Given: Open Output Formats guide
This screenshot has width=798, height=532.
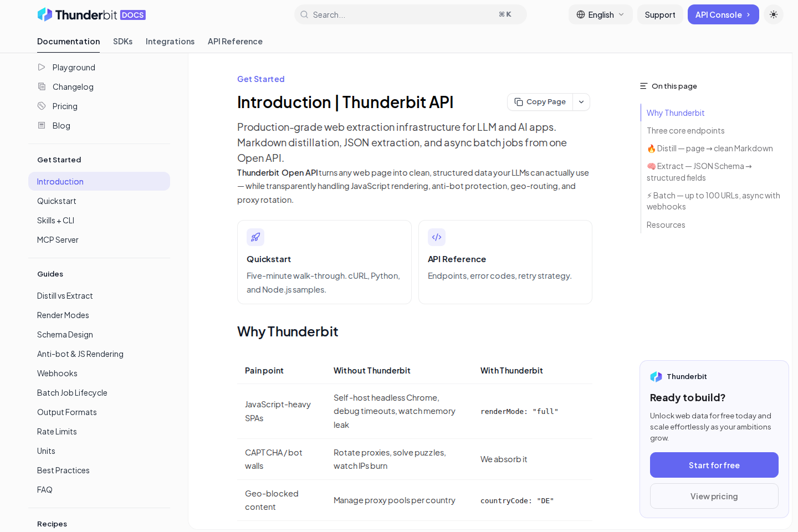Looking at the screenshot, I should 99,412.
